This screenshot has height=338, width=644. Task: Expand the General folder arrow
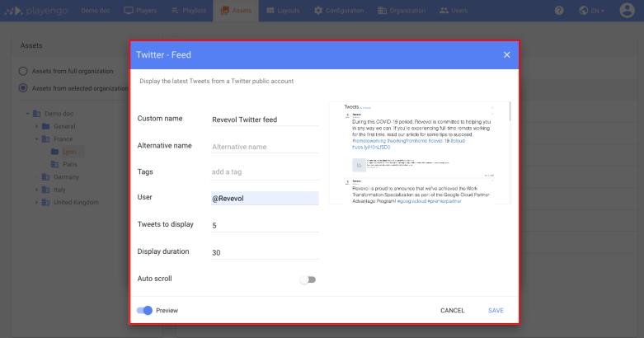click(x=36, y=126)
